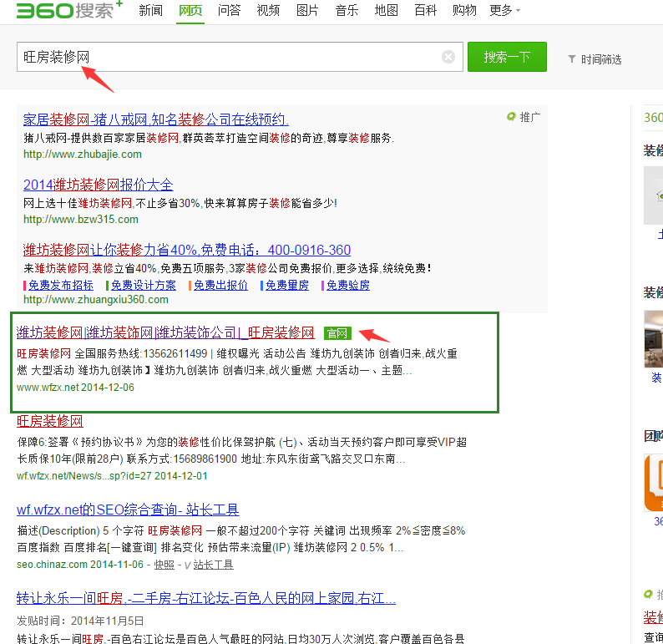Open the 地图 tab

click(386, 11)
